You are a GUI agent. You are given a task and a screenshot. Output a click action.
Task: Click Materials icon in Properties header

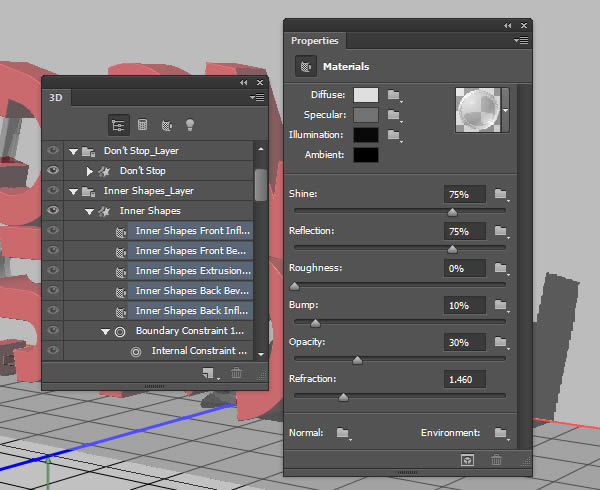(306, 67)
